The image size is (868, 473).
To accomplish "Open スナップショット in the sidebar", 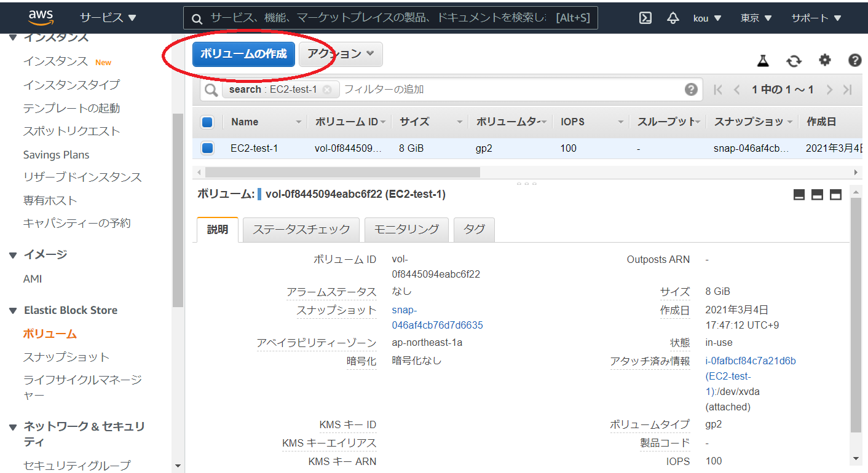I will coord(66,357).
